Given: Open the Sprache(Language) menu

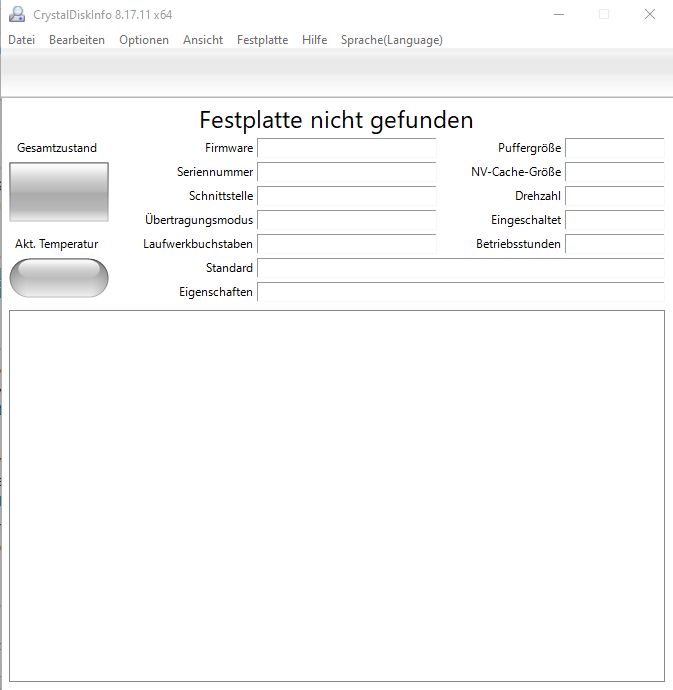Looking at the screenshot, I should click(x=392, y=40).
